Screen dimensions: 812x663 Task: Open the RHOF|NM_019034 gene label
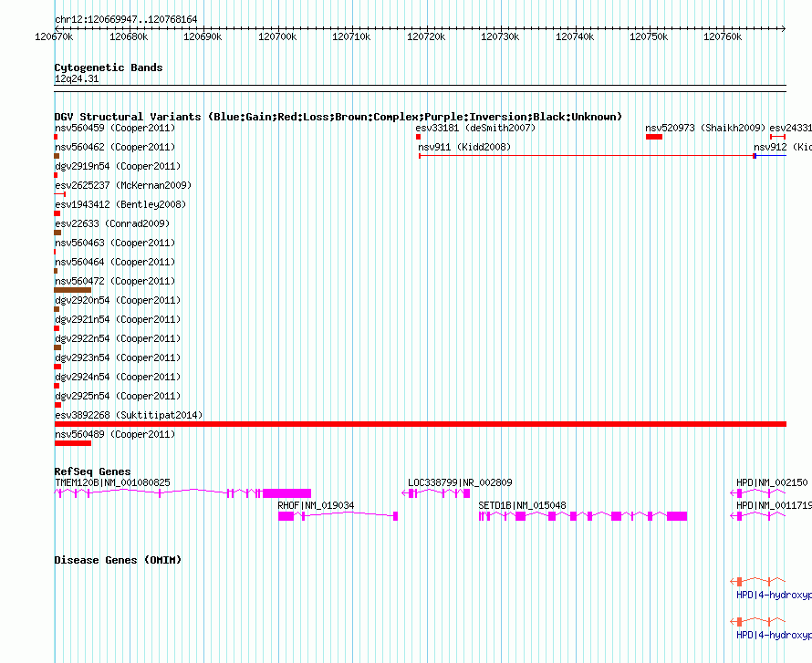tap(316, 505)
